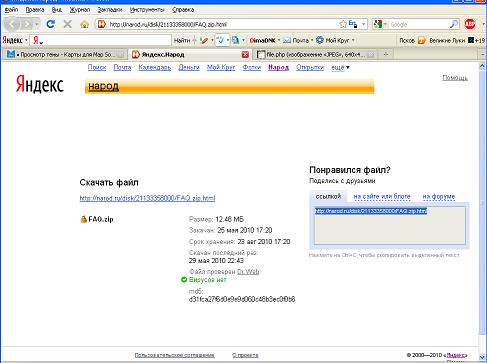This screenshot has width=487, height=363.
Task: Open the Справка menu
Action: pos(183,10)
